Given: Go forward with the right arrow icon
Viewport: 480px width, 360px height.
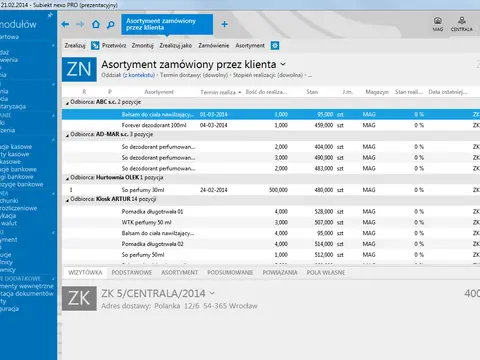Looking at the screenshot, I should [80, 24].
